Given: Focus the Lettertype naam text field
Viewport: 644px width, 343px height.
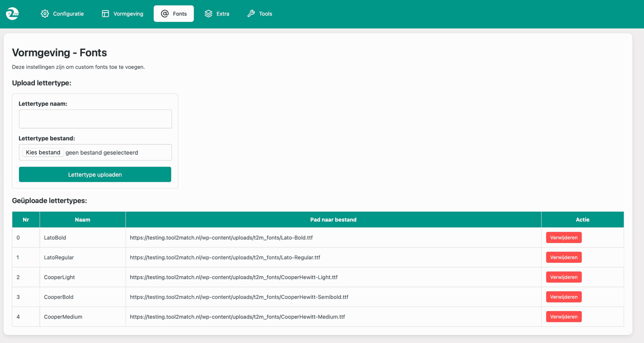Looking at the screenshot, I should pyautogui.click(x=95, y=119).
